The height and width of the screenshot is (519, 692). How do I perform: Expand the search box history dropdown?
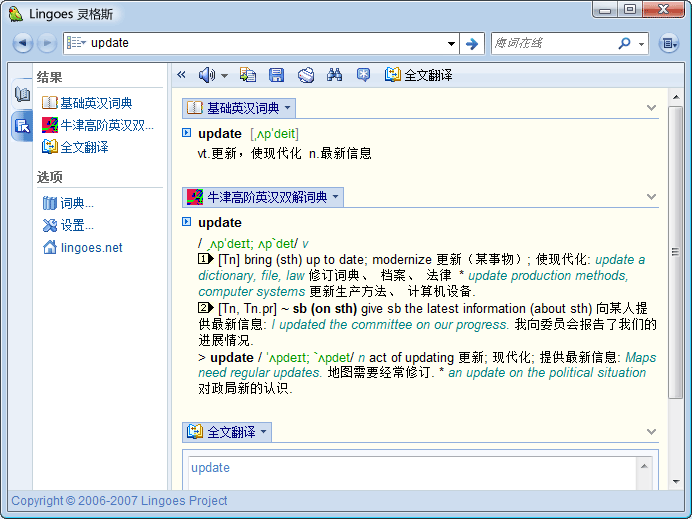point(451,44)
